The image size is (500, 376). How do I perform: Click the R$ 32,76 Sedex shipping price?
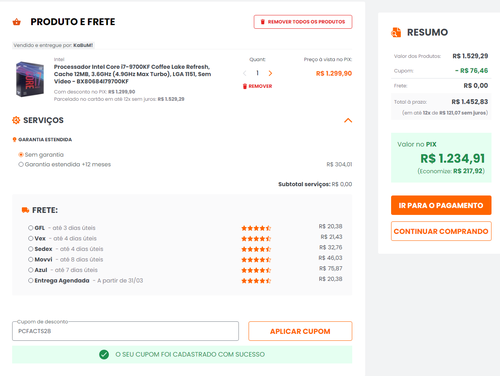point(331,247)
